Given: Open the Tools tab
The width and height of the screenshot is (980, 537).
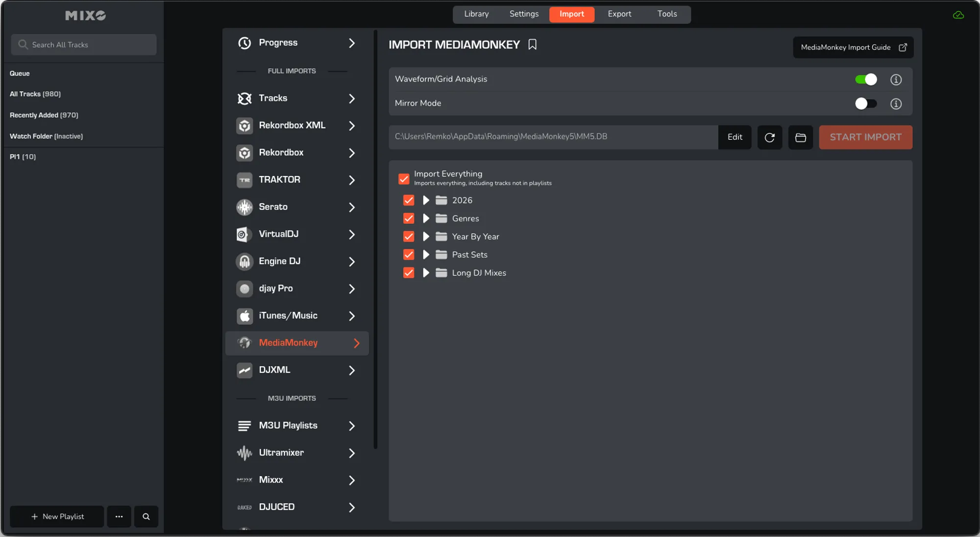Looking at the screenshot, I should [667, 14].
